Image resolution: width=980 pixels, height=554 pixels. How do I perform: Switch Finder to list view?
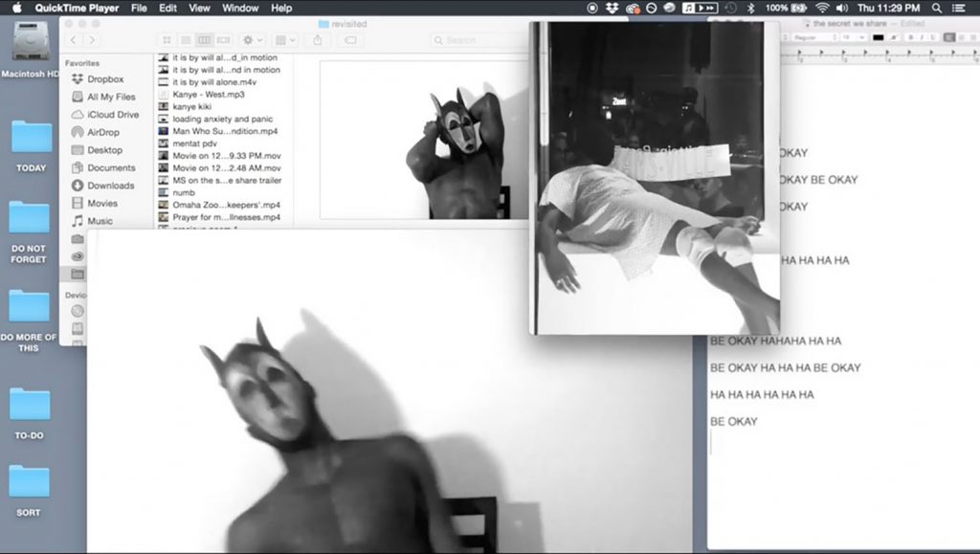point(185,40)
